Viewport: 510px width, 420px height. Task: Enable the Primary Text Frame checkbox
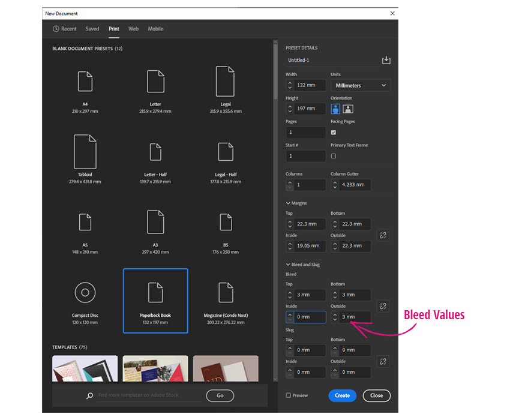[x=334, y=156]
